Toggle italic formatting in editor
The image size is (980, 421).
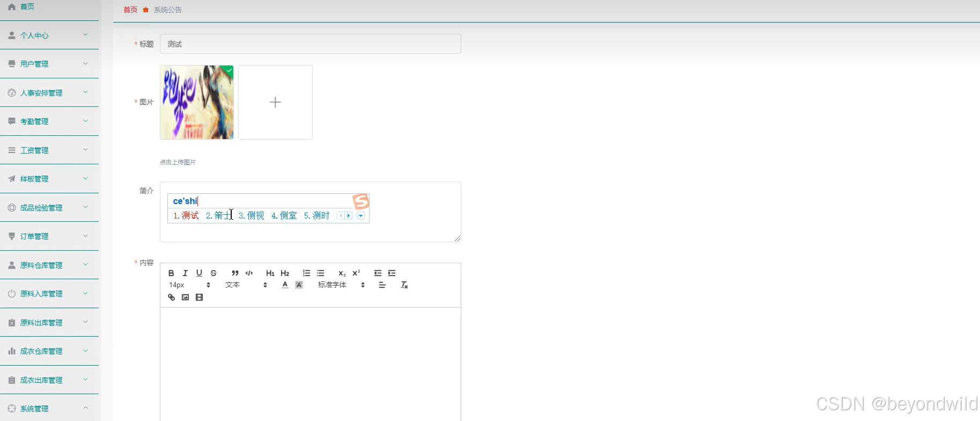pos(185,273)
